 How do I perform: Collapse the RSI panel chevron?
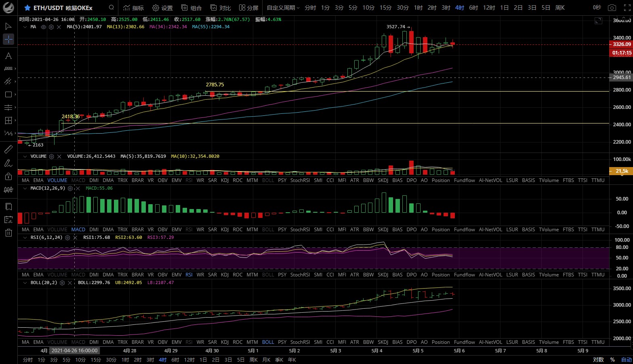(x=25, y=238)
